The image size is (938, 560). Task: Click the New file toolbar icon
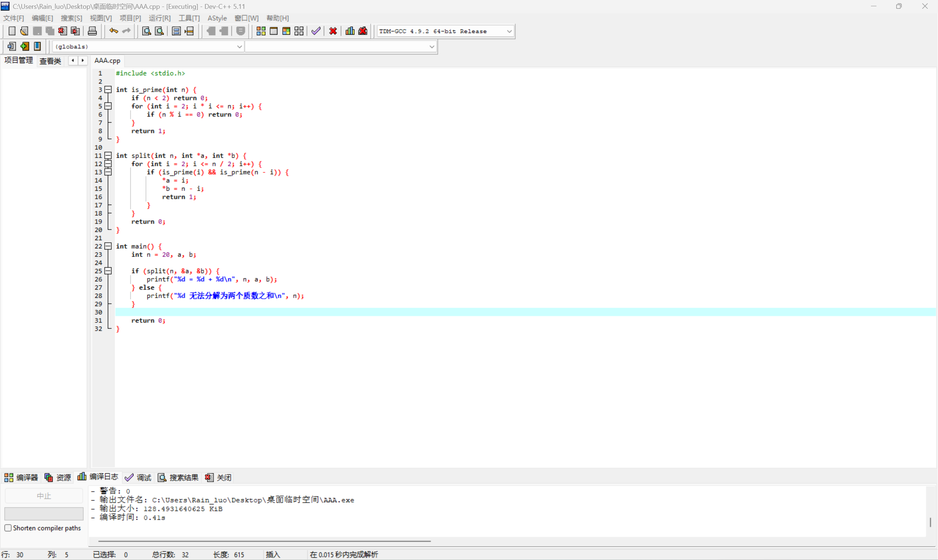12,31
